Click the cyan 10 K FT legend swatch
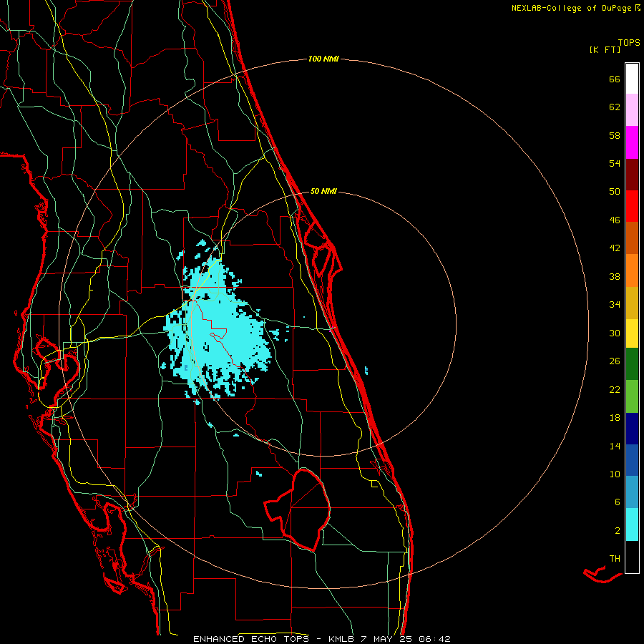 (632, 525)
